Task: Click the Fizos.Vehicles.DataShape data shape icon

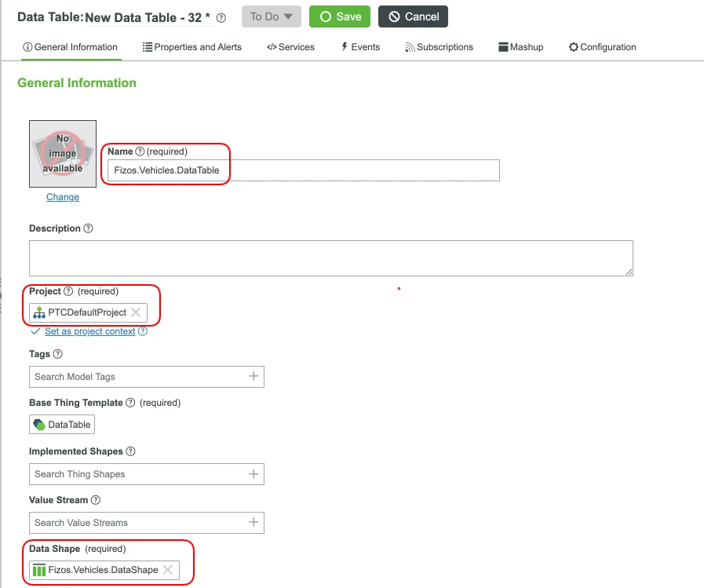Action: pyautogui.click(x=39, y=570)
